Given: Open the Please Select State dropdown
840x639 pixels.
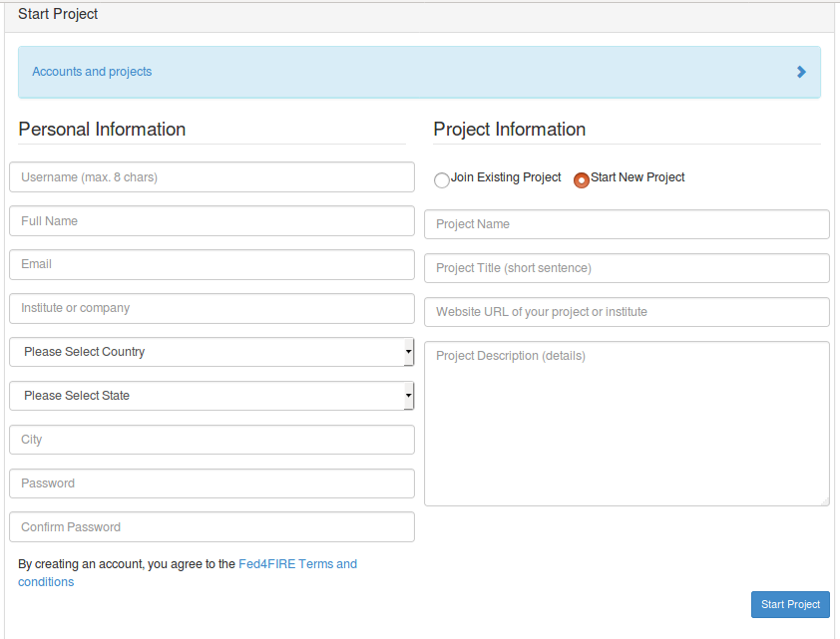Looking at the screenshot, I should coord(211,396).
